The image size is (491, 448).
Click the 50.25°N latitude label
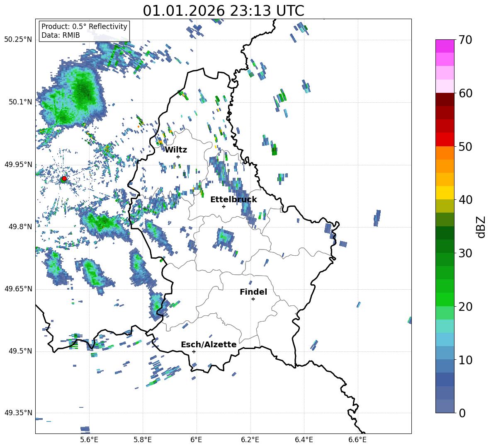18,40
